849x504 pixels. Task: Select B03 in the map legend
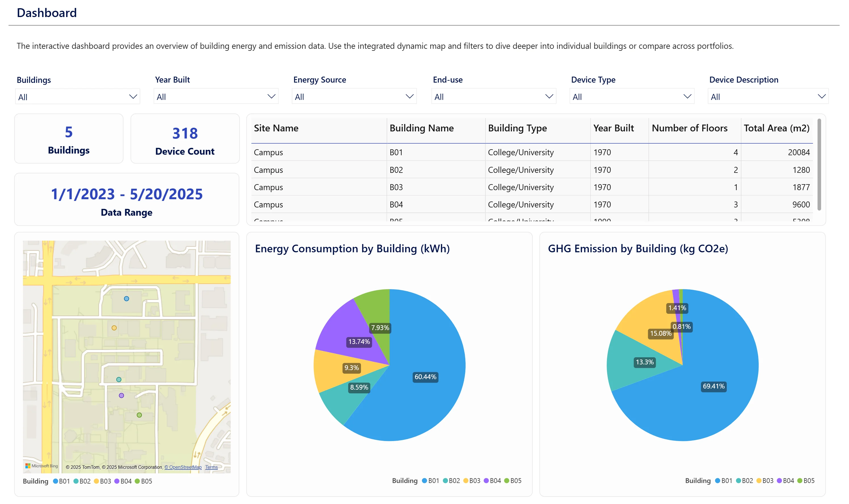coord(102,482)
